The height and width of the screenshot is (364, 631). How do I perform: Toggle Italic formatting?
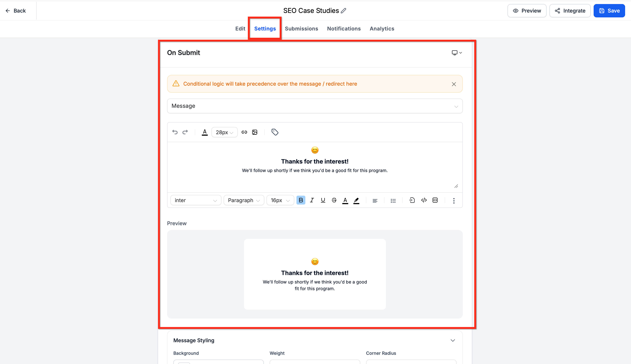click(x=312, y=200)
